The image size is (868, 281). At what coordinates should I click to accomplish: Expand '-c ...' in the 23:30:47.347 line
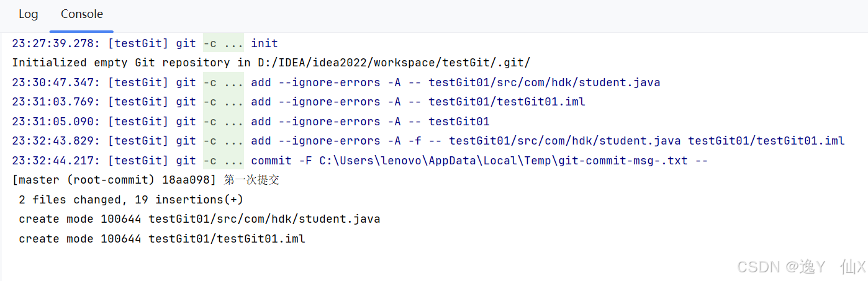click(224, 83)
